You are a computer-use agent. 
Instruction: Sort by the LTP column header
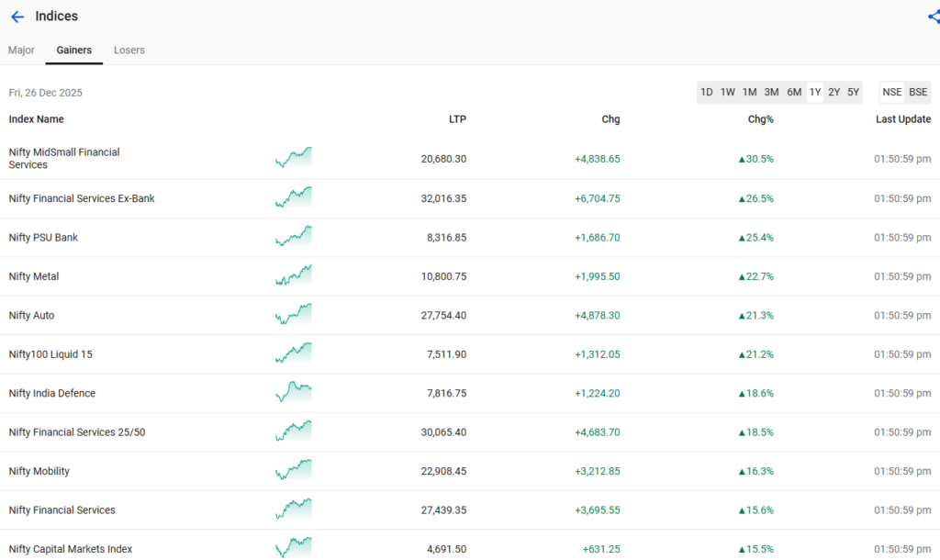pyautogui.click(x=457, y=119)
